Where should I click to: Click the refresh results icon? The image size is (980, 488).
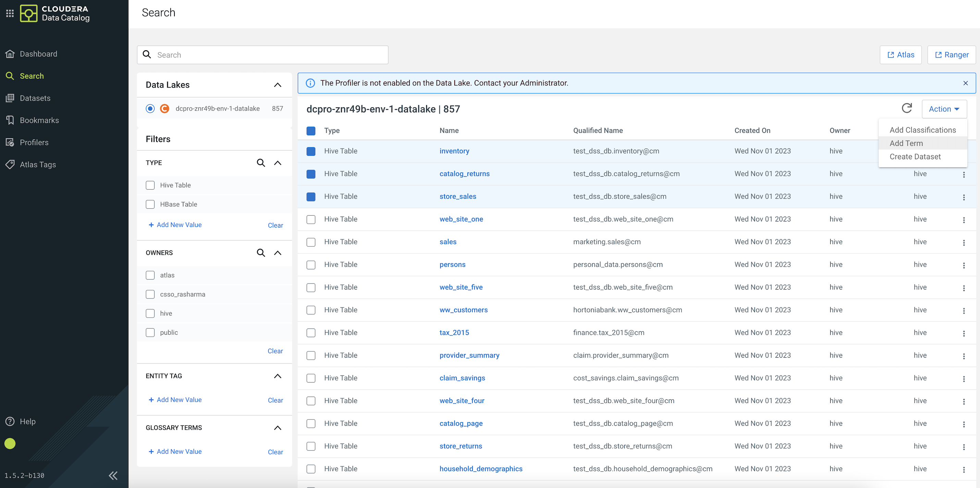(x=907, y=108)
